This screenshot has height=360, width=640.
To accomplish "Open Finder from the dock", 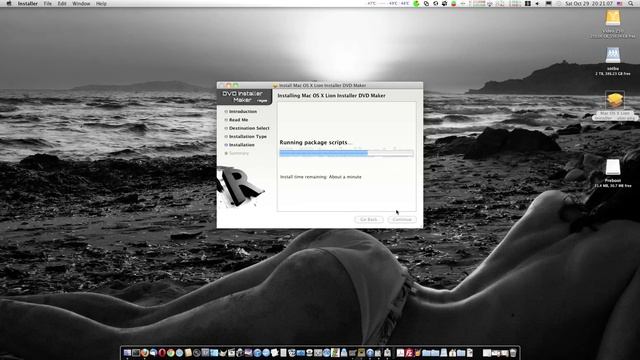I will [x=127, y=353].
